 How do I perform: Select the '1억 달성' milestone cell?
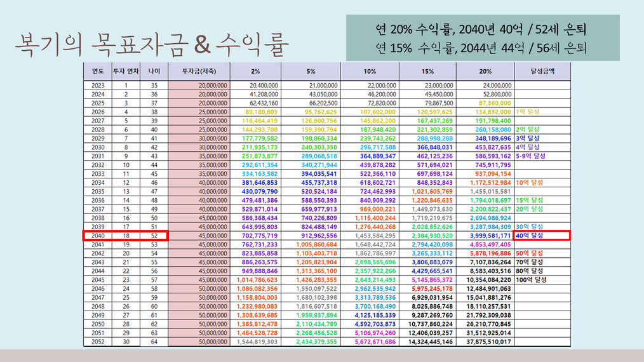click(x=528, y=111)
